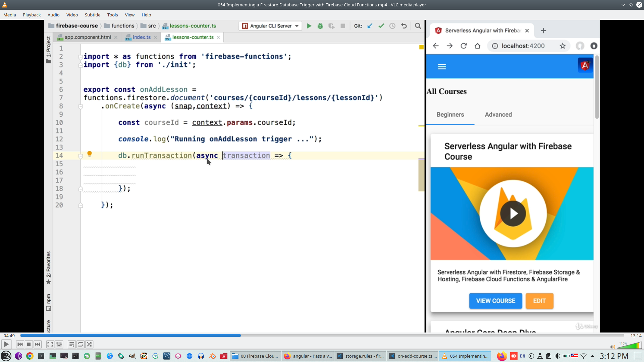Commit changes via the green Git checkmark
This screenshot has height=362, width=644.
tap(381, 26)
